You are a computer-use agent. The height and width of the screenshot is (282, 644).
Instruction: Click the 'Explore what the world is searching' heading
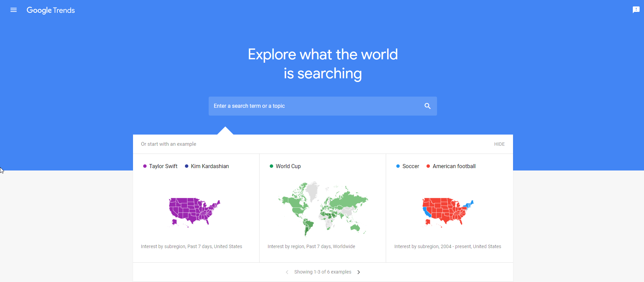(x=323, y=64)
